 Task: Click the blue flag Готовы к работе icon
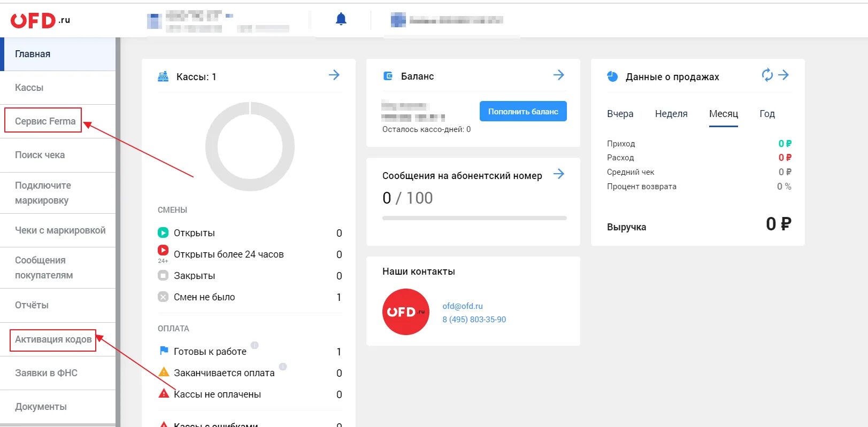point(164,351)
